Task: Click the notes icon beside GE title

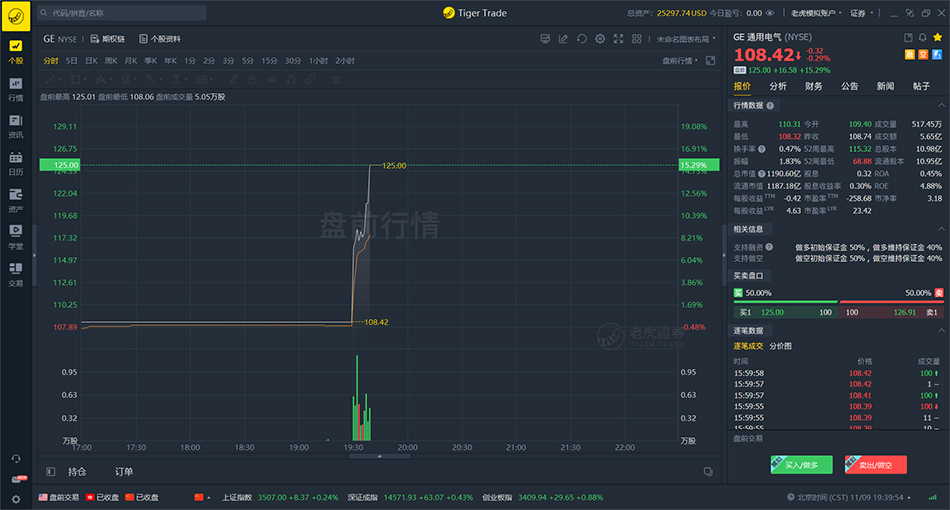Action: (908, 38)
